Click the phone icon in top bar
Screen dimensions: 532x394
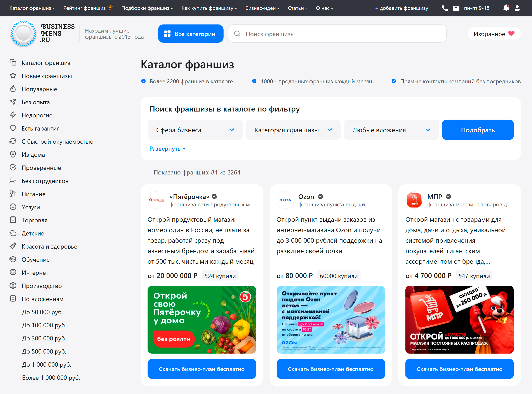[445, 8]
